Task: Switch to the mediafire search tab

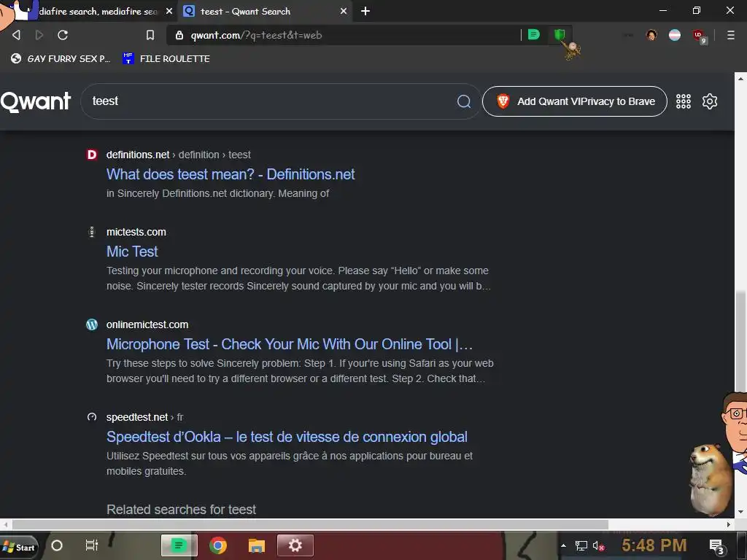Action: 98,12
